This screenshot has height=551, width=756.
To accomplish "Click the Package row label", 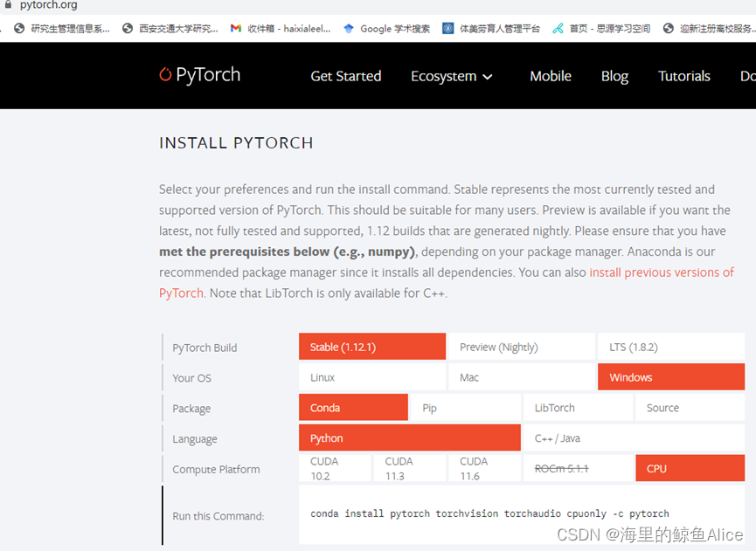I will click(x=191, y=409).
